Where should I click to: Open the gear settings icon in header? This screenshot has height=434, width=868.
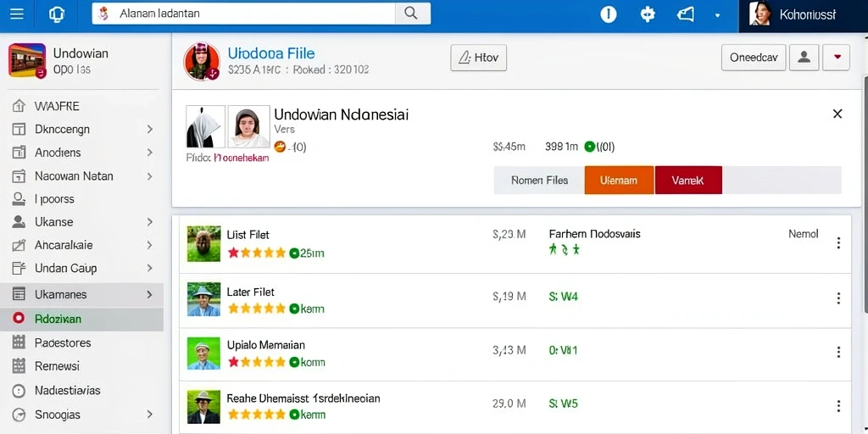point(648,14)
